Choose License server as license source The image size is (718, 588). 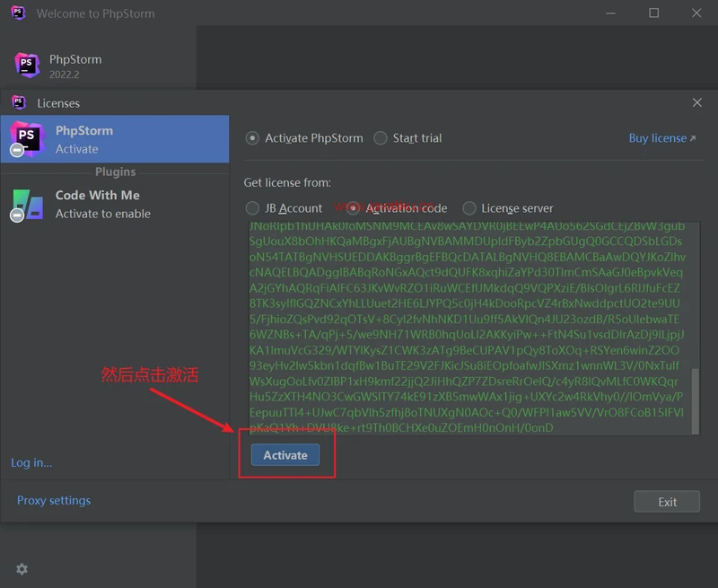click(468, 208)
